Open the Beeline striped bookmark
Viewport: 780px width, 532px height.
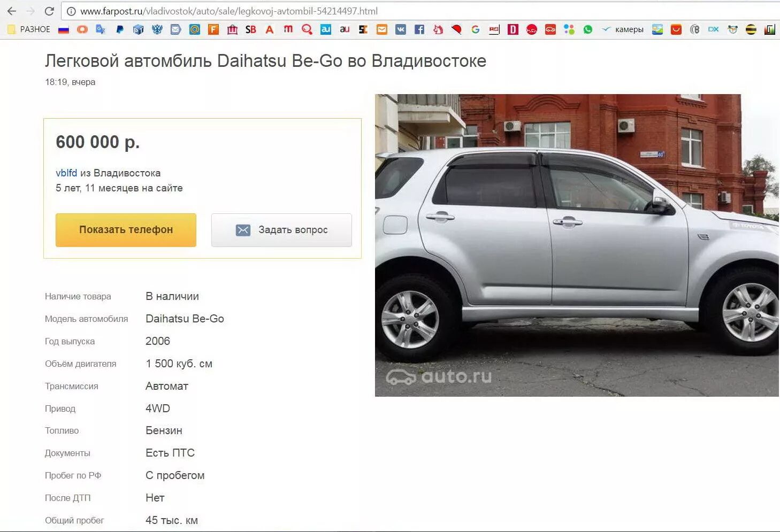click(751, 29)
